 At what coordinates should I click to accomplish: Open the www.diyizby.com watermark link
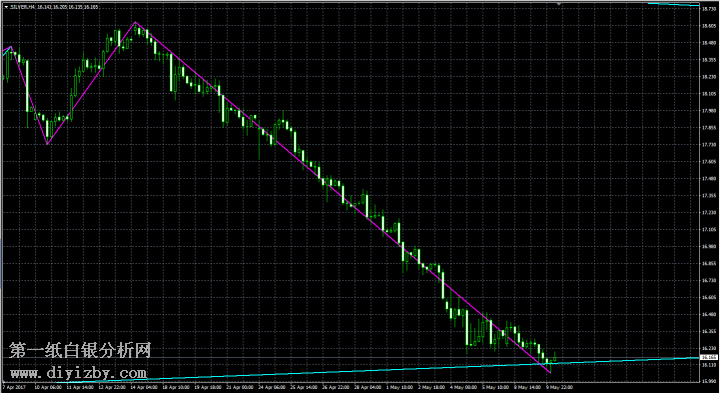[78, 373]
